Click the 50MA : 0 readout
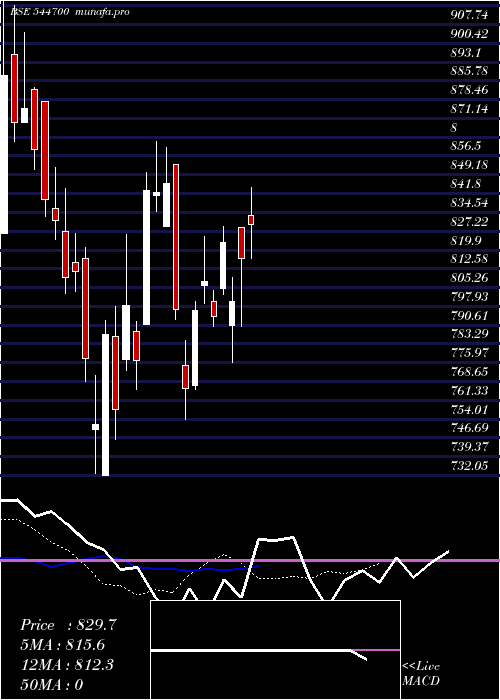Viewport: 500px width, 700px height. coord(52,685)
